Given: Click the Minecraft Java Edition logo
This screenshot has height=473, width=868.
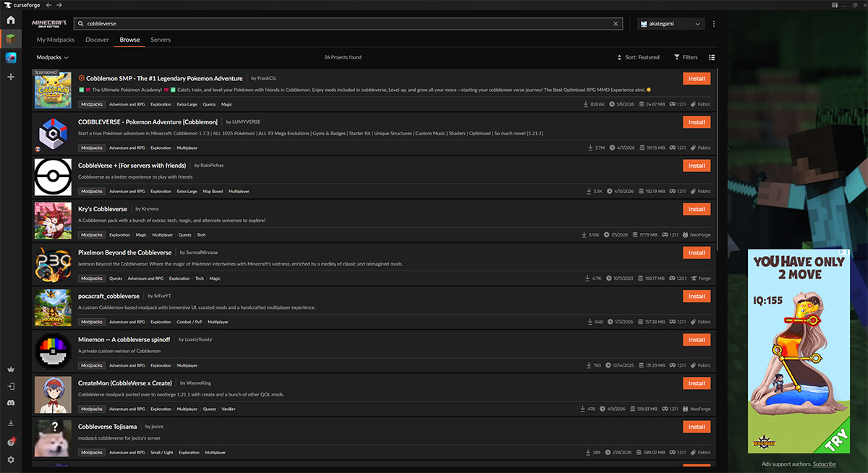Looking at the screenshot, I should tap(50, 23).
